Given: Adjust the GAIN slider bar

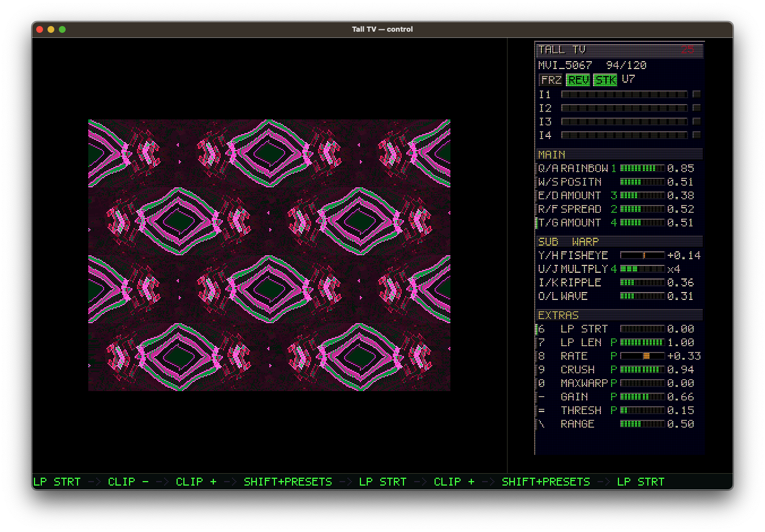Looking at the screenshot, I should (x=642, y=397).
